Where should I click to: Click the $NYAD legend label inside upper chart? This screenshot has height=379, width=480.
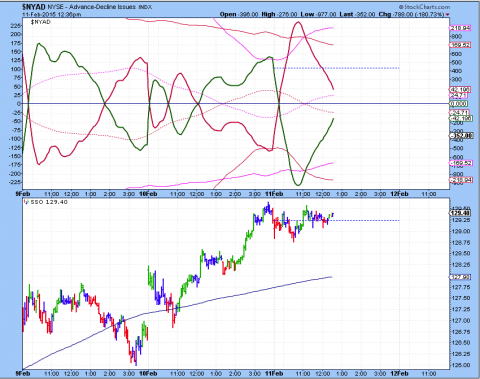[x=40, y=22]
